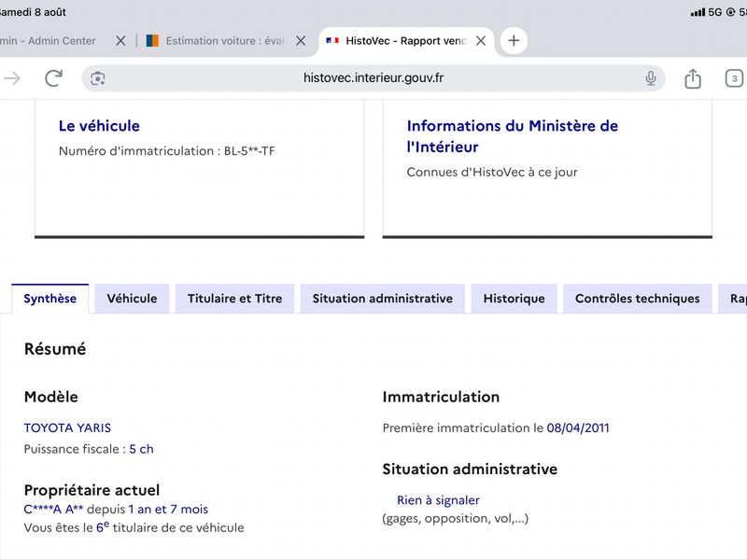The image size is (747, 560).
Task: Click the Résumé section heading
Action: [x=55, y=349]
